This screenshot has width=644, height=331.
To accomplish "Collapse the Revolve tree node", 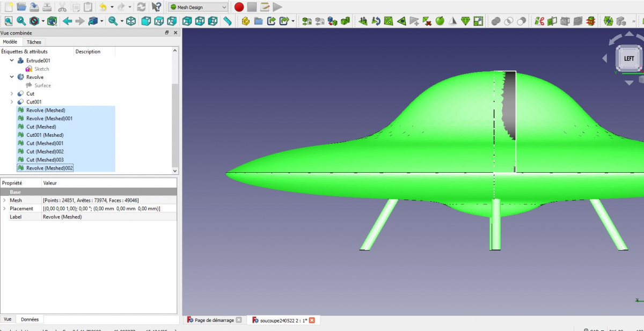I will point(12,77).
